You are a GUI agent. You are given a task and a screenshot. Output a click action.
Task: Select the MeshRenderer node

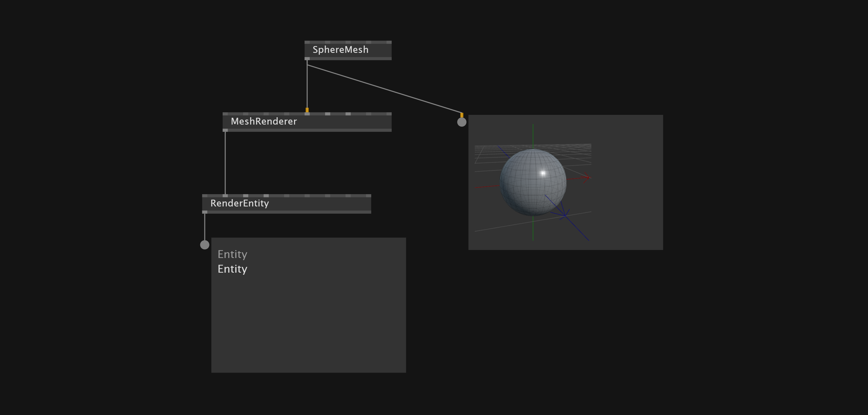point(264,121)
